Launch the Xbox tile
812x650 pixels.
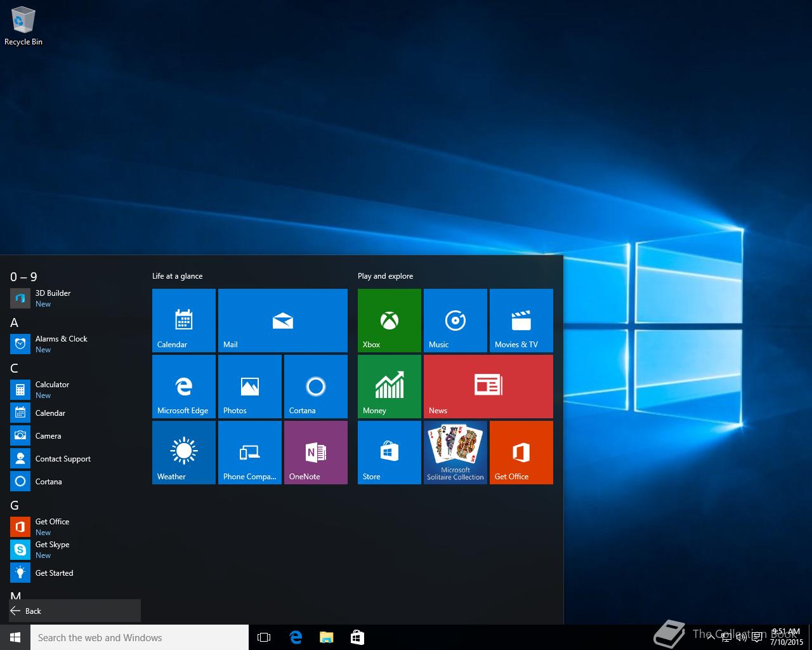pos(390,321)
